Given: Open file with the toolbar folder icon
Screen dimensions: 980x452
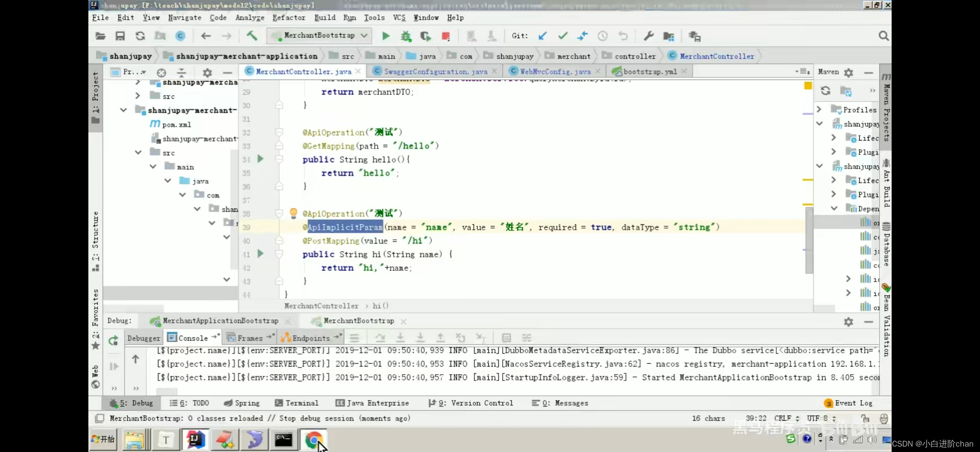Looking at the screenshot, I should (101, 36).
